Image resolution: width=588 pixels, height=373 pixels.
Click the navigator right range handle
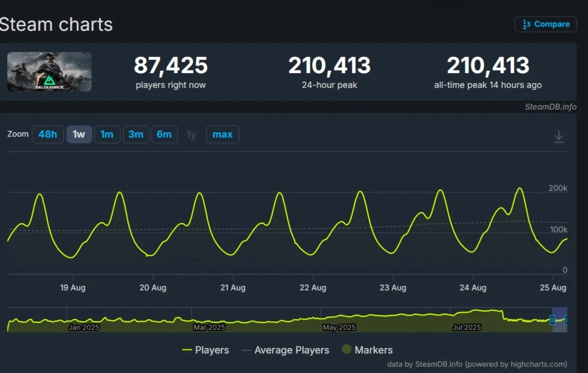566,320
